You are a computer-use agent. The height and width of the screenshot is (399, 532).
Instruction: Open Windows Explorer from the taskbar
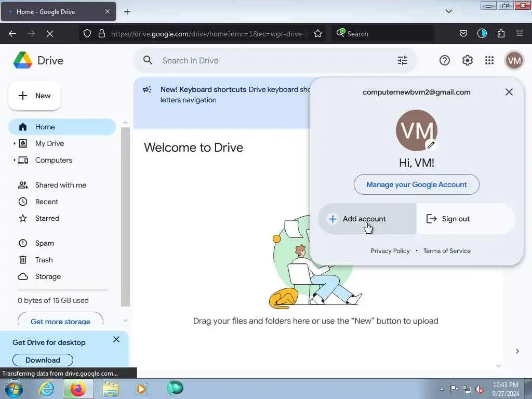pyautogui.click(x=111, y=389)
